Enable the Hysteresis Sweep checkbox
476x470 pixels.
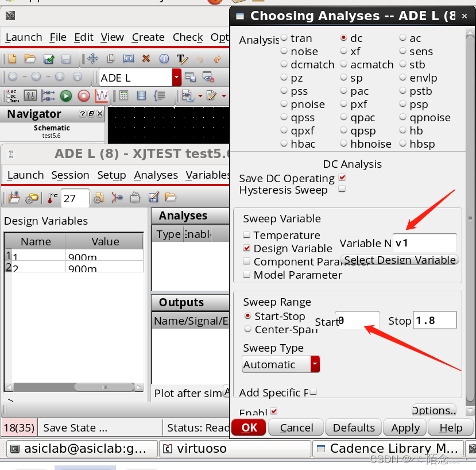point(342,189)
